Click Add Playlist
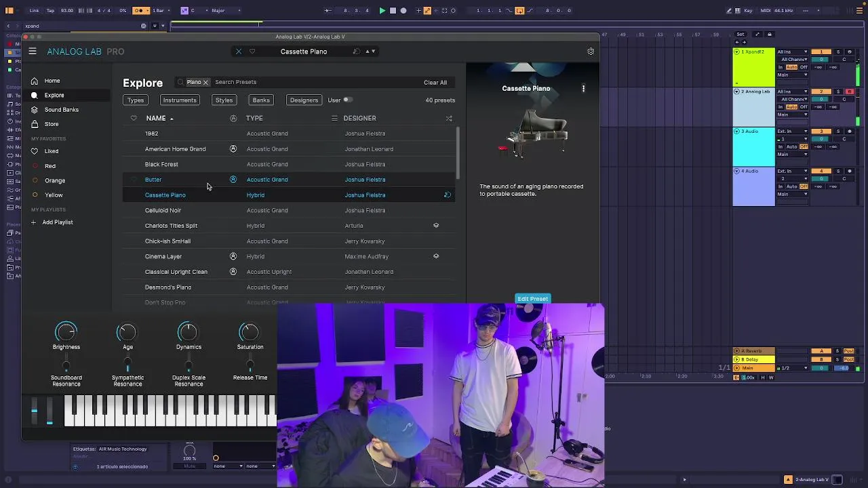The image size is (868, 488). pyautogui.click(x=58, y=222)
